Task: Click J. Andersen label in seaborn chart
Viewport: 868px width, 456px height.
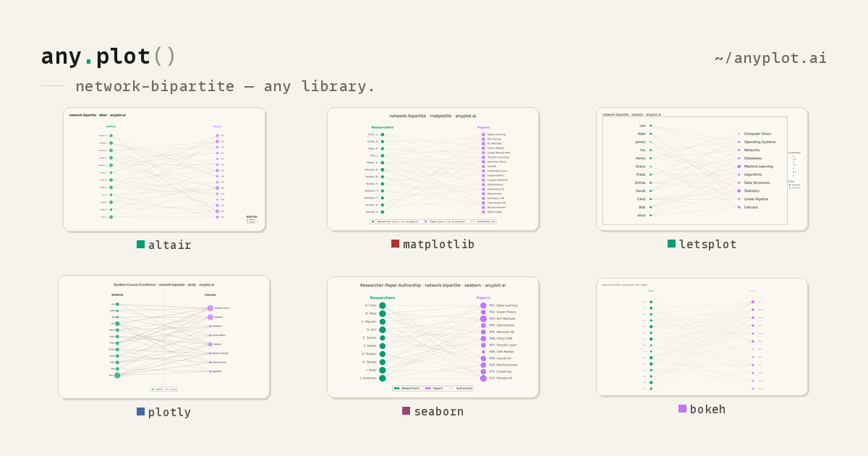Action: pyautogui.click(x=368, y=378)
